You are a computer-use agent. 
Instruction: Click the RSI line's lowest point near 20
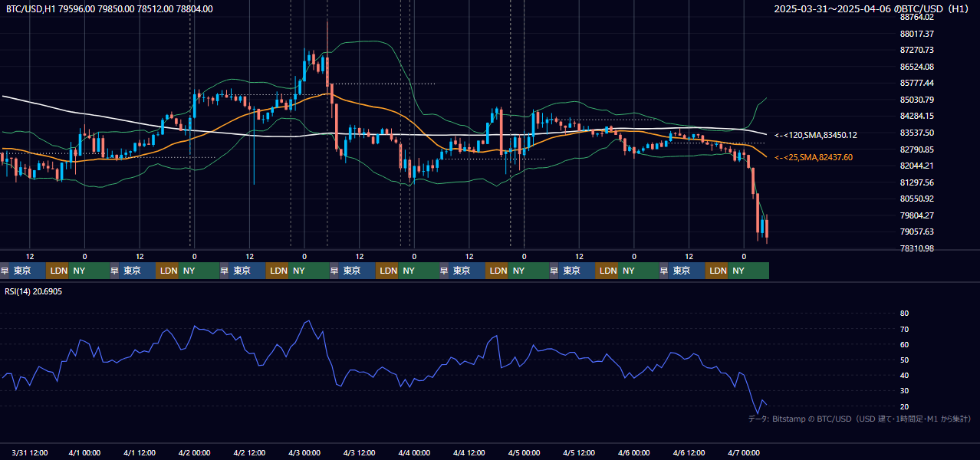click(758, 413)
